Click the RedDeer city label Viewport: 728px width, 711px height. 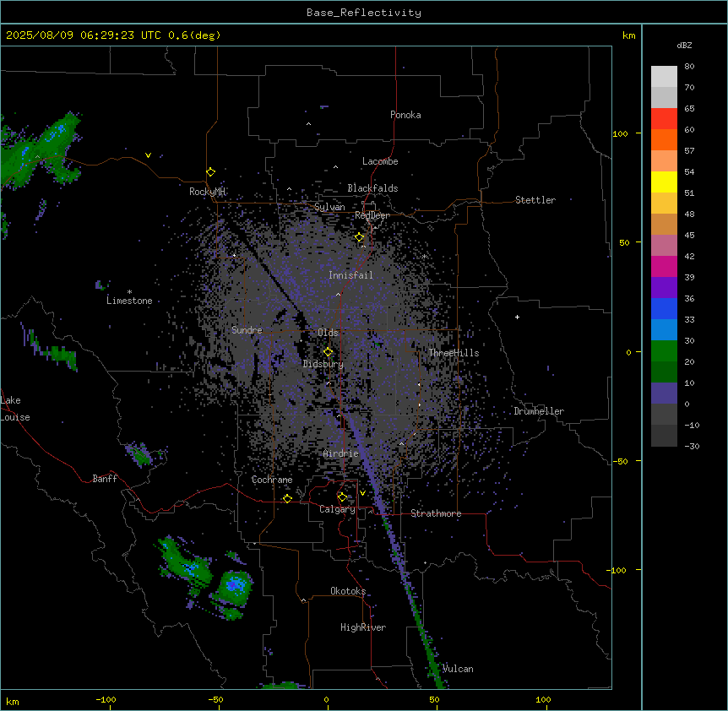[372, 215]
